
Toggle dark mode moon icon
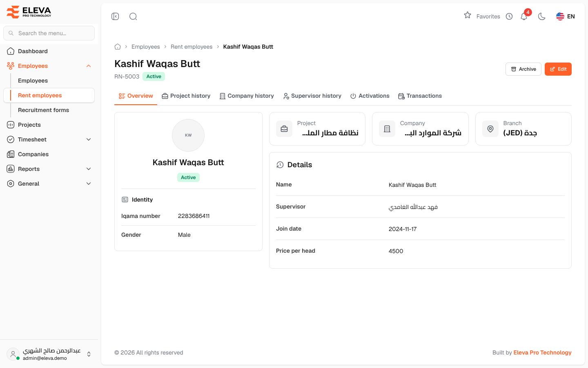coord(542,16)
